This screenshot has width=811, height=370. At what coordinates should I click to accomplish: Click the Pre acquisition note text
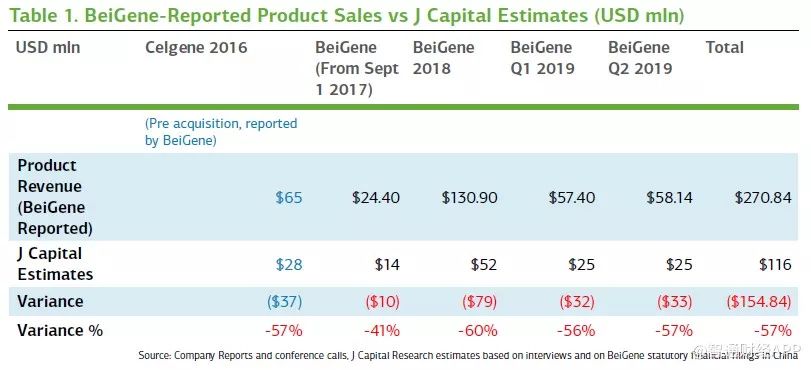coord(221,132)
